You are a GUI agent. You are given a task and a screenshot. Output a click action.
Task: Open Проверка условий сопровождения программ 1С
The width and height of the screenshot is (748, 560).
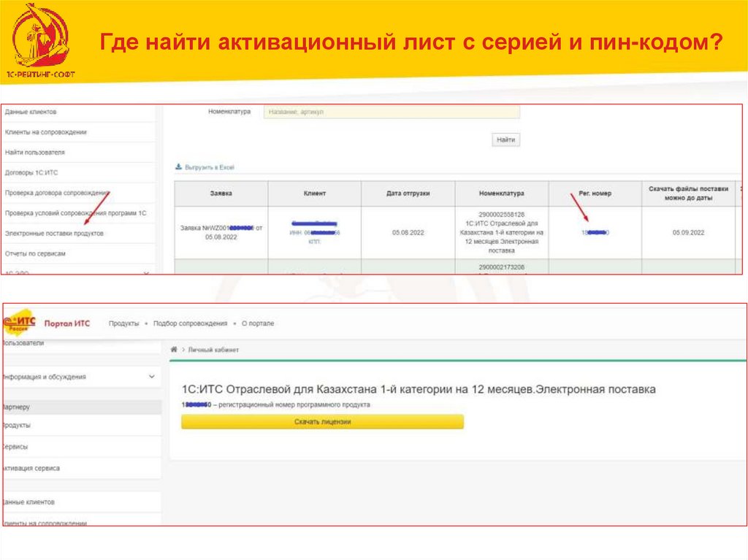click(x=76, y=213)
